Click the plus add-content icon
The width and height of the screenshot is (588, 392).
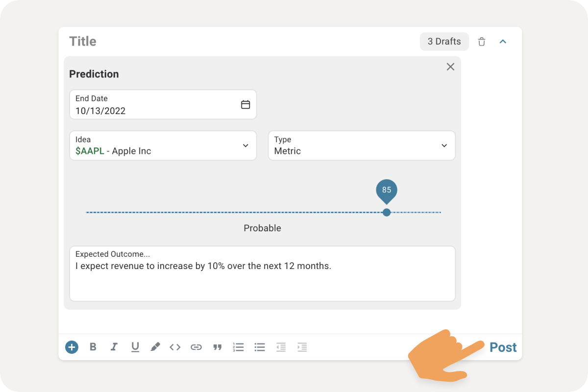click(x=72, y=347)
